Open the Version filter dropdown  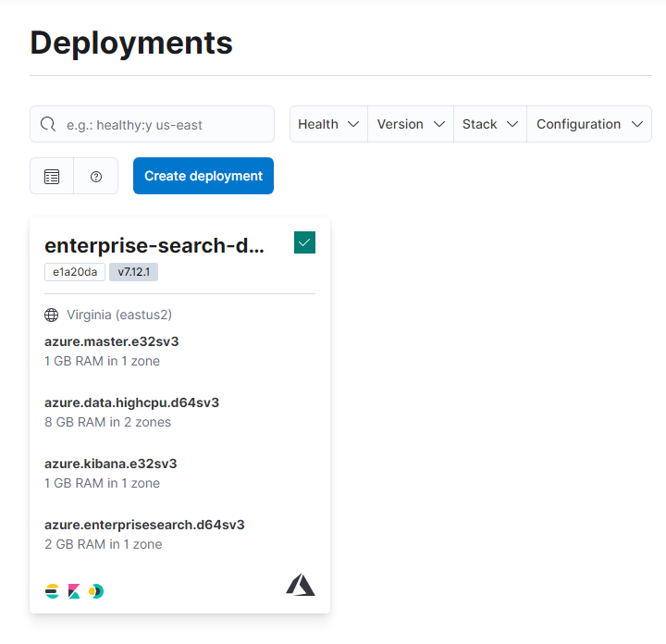click(411, 124)
